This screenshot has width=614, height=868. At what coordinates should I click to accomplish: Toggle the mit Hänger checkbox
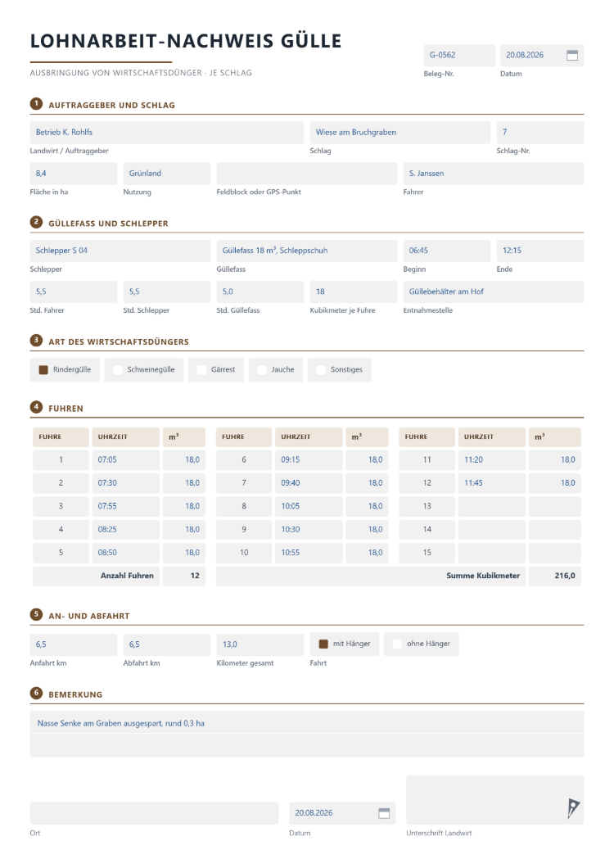323,644
